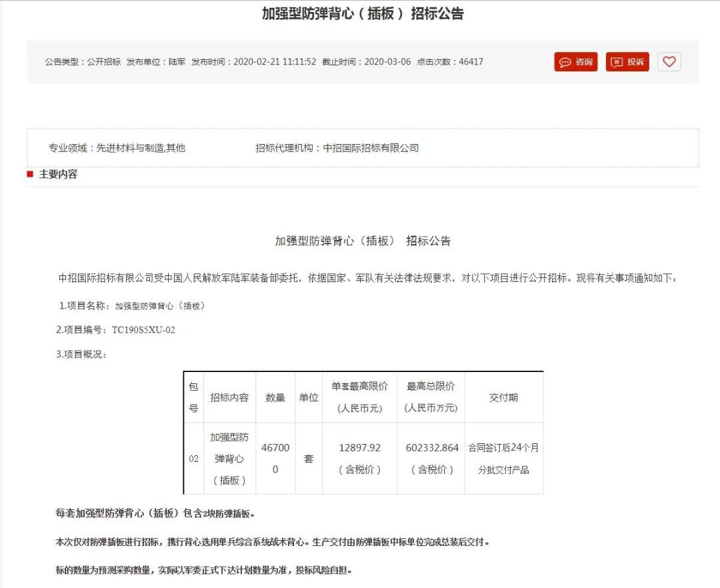The height and width of the screenshot is (588, 720).
Task: Click the 交付期 table column header
Action: (503, 396)
